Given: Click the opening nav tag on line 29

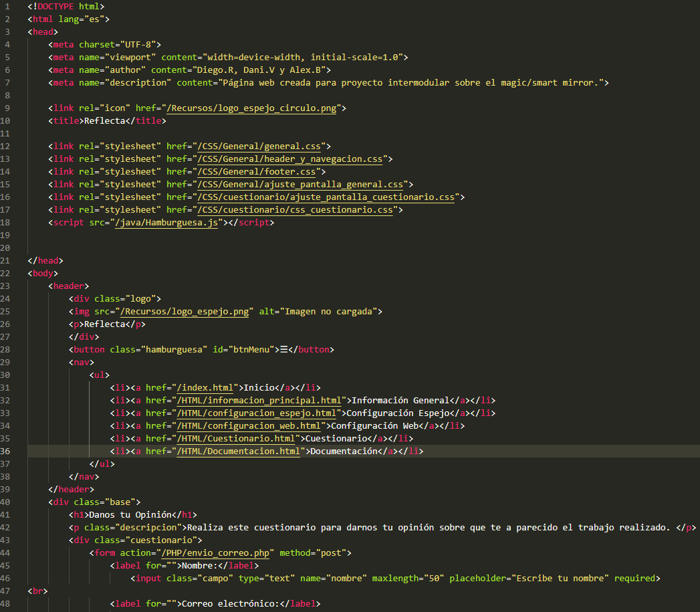Looking at the screenshot, I should (x=82, y=363).
